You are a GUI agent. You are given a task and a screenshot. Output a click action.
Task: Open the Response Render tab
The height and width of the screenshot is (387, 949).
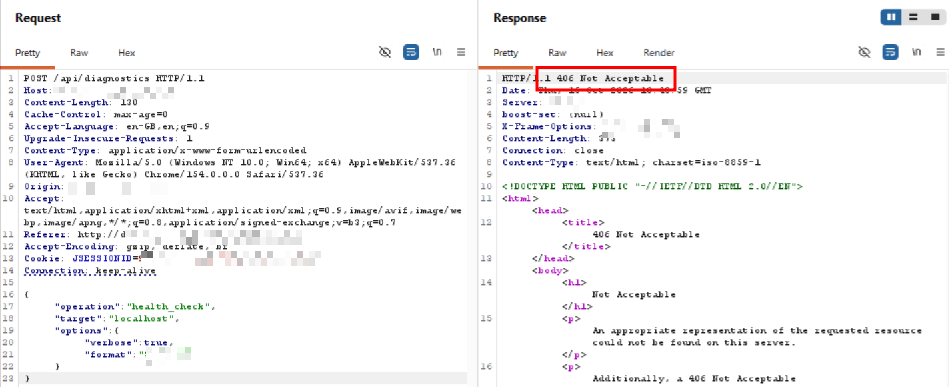[658, 53]
